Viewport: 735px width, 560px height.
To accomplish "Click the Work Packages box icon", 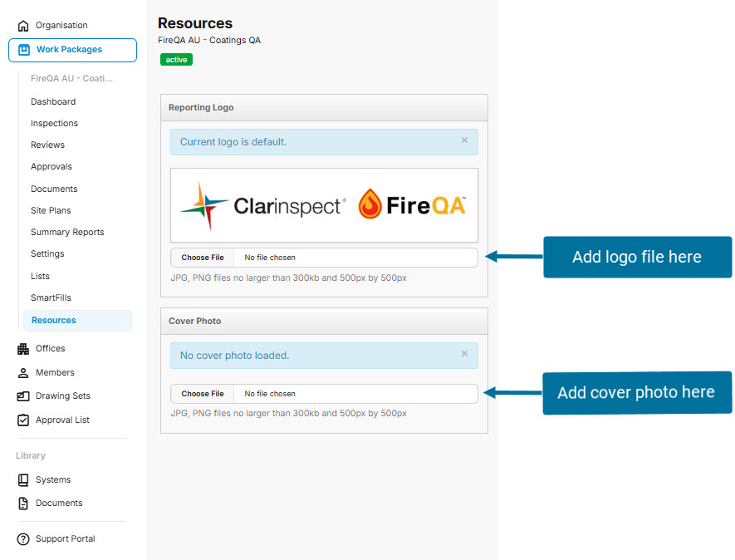I will coord(24,50).
